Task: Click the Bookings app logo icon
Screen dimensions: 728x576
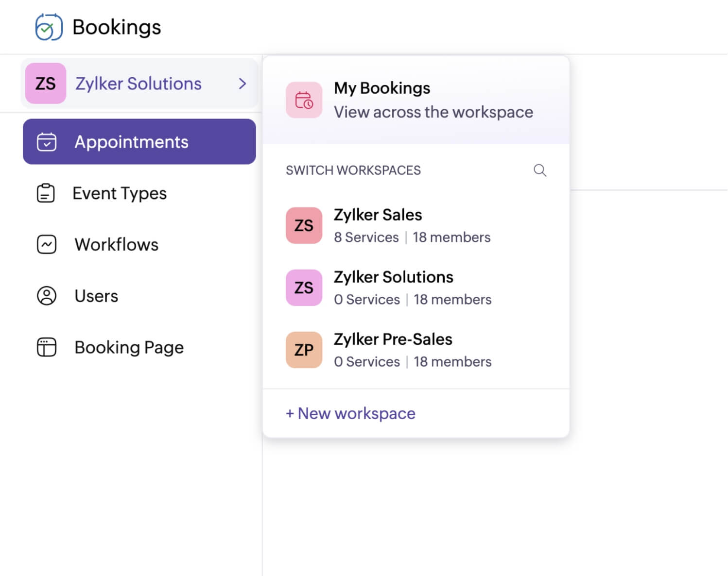Action: [x=49, y=27]
